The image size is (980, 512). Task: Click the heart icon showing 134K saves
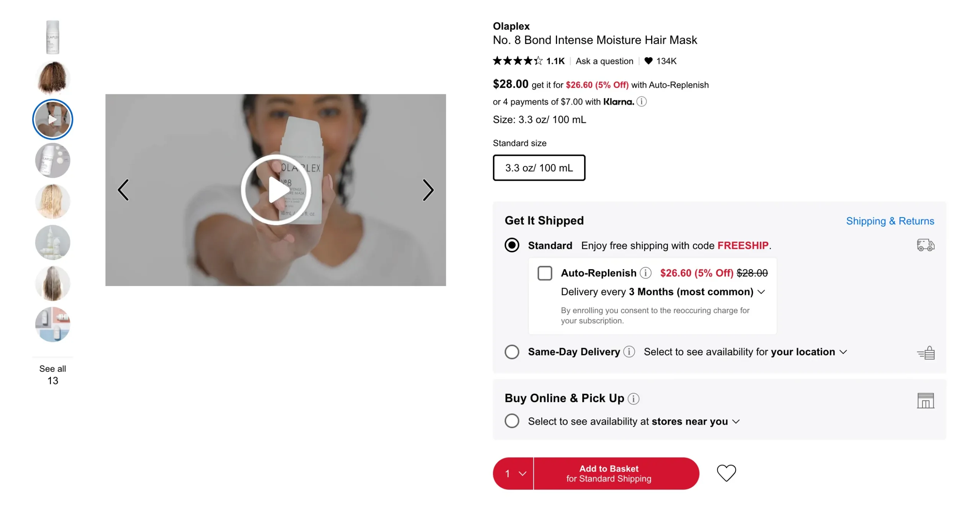pos(648,61)
